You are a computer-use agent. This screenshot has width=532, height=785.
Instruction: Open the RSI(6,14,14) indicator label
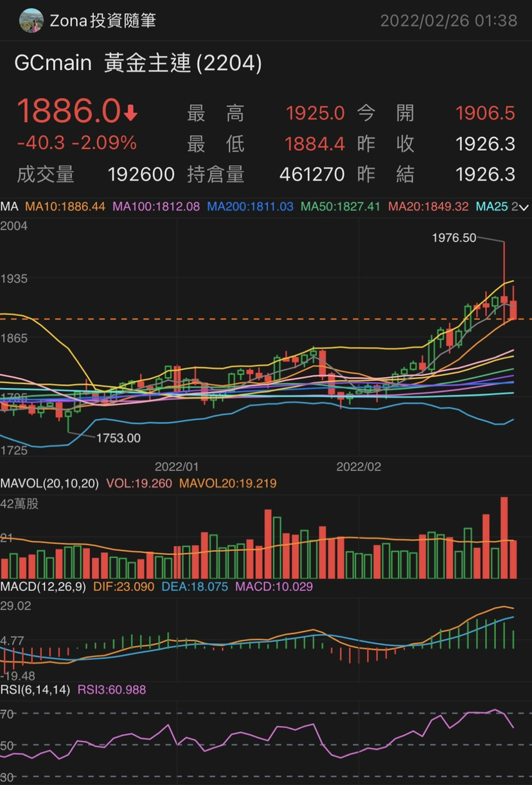(36, 690)
